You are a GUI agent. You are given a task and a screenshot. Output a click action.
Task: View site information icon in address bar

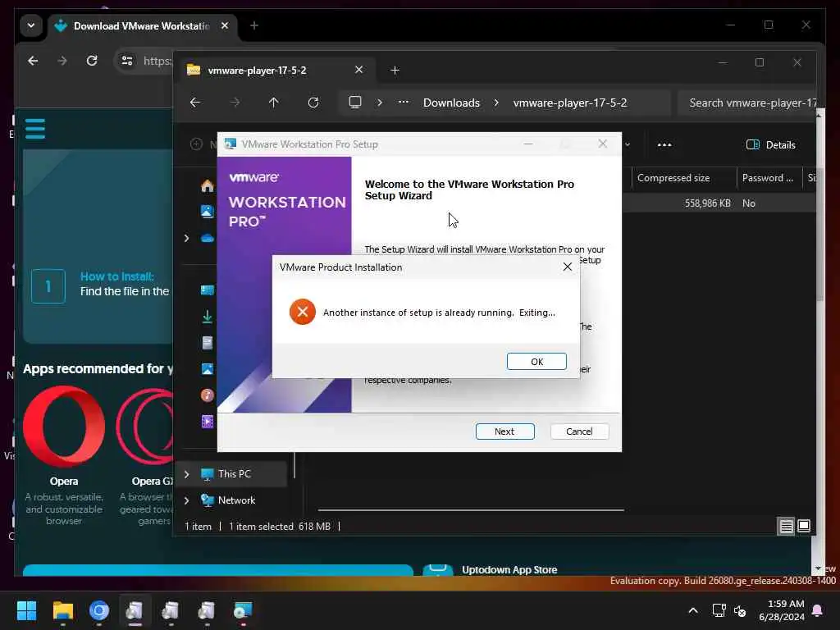[127, 61]
